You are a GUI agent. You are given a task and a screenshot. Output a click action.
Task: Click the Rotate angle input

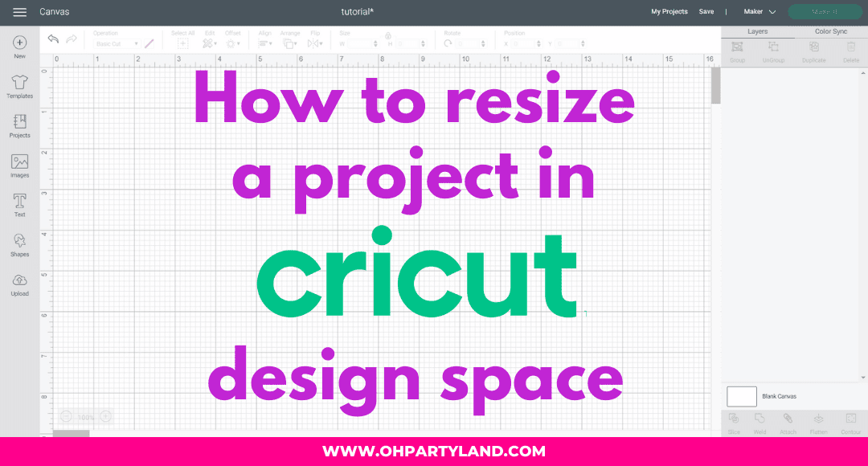pyautogui.click(x=468, y=43)
